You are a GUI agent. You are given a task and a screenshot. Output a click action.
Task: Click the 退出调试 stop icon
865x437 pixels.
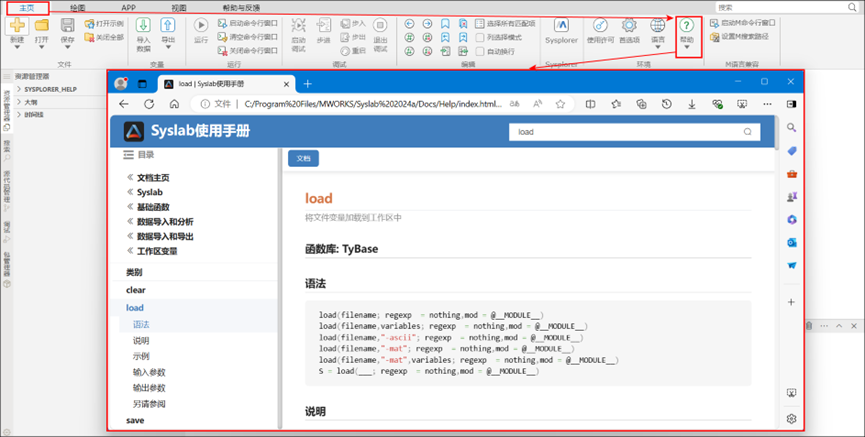pyautogui.click(x=380, y=25)
